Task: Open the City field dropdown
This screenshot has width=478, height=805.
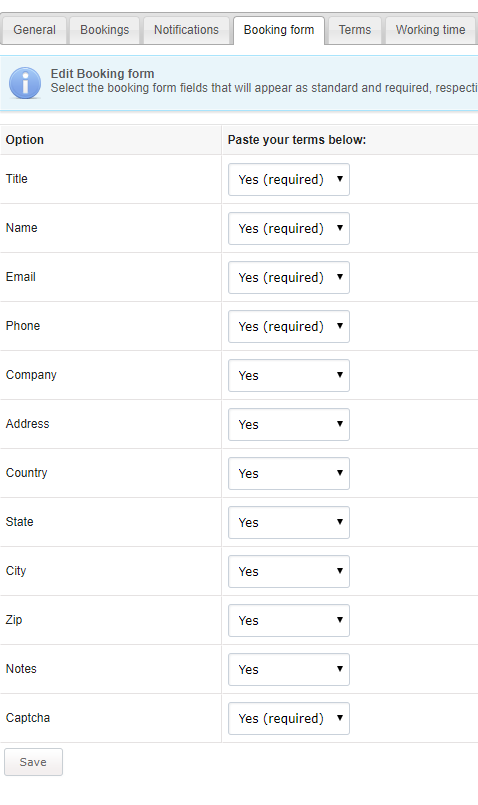Action: pyautogui.click(x=289, y=571)
